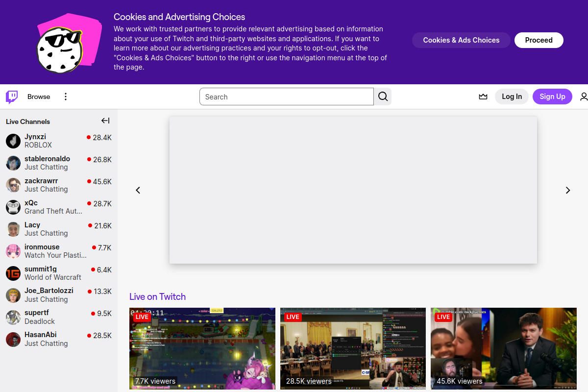
Task: Click the Sign Up button
Action: 552,97
